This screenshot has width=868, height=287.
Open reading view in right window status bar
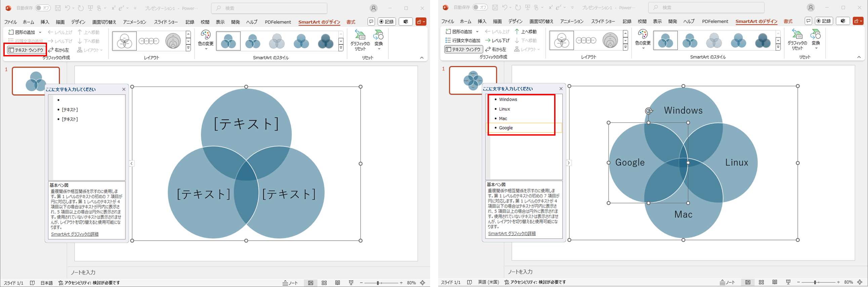[x=775, y=282]
